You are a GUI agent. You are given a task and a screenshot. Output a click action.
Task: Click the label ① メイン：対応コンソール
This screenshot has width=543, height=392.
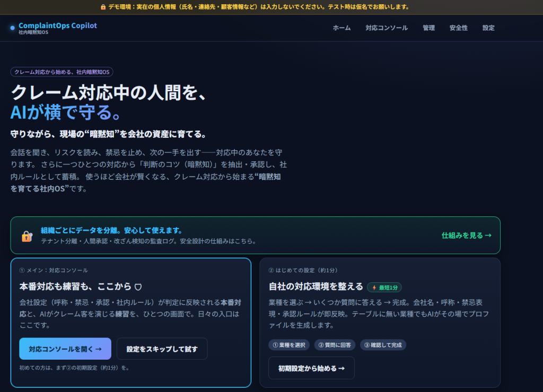tap(54, 270)
